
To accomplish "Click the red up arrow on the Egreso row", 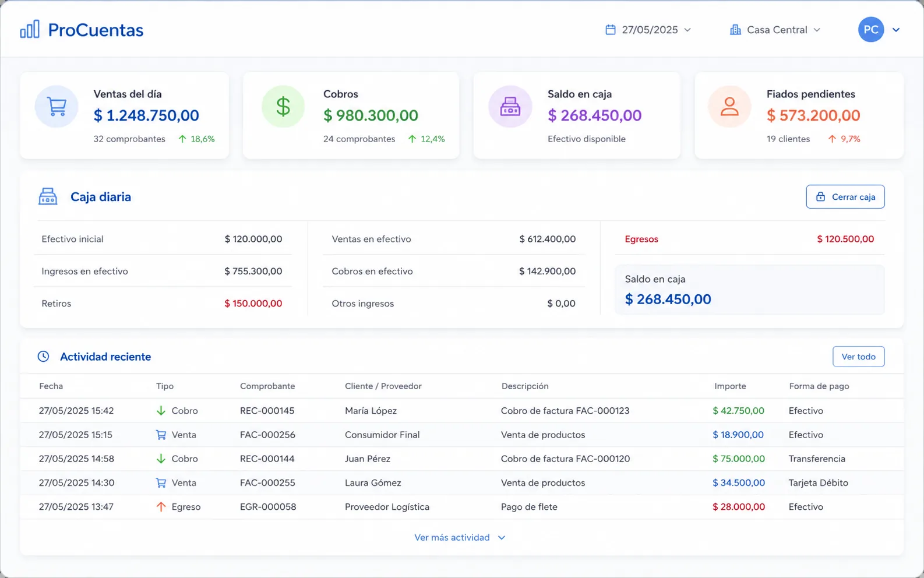I will pos(161,507).
